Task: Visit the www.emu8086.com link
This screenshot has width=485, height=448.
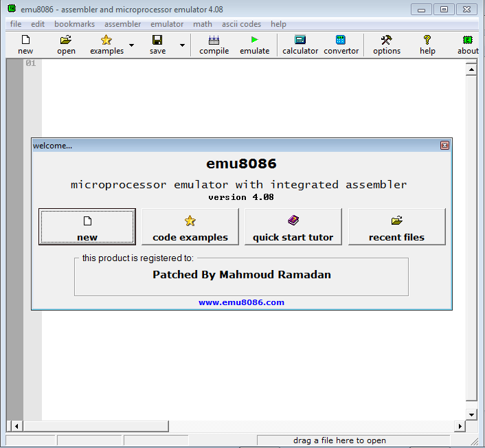Action: click(x=241, y=302)
